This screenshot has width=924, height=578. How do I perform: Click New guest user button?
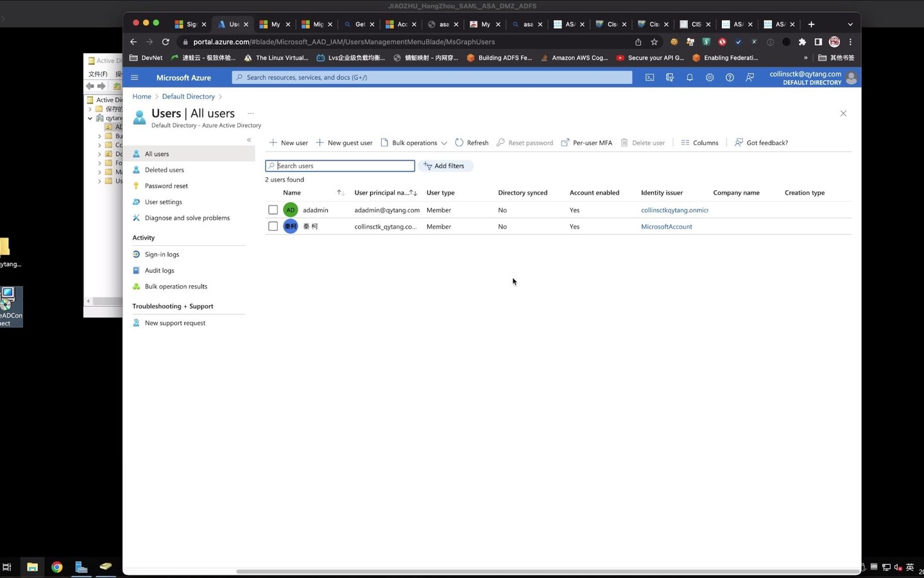[344, 143]
